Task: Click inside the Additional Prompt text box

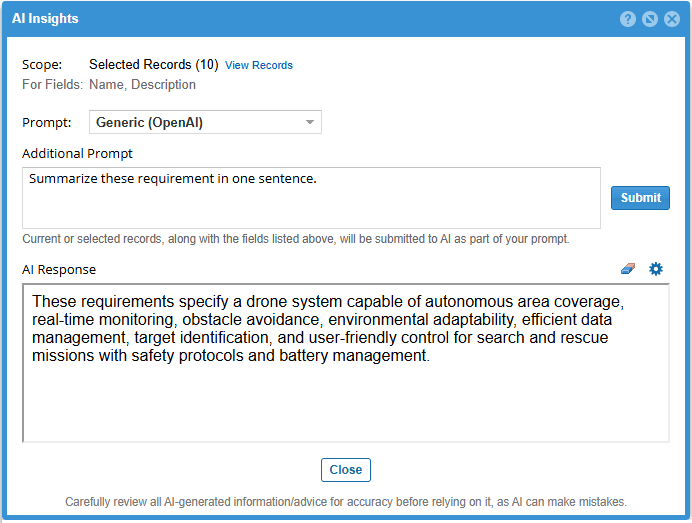Action: 311,198
